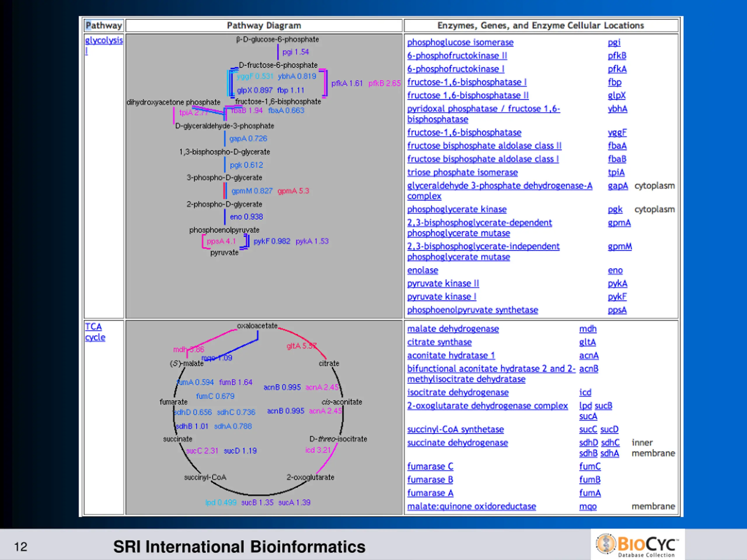Click bifunctional aconitate hydratase 2 link

[x=491, y=374]
